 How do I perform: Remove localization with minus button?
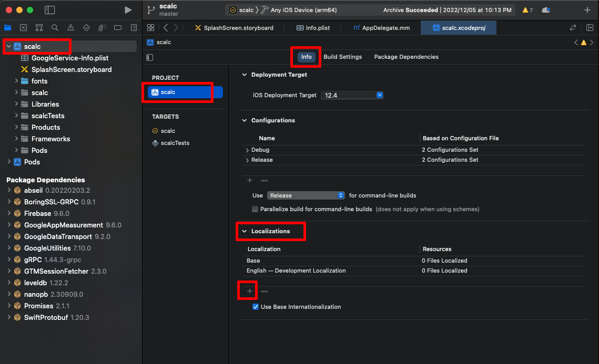(264, 291)
